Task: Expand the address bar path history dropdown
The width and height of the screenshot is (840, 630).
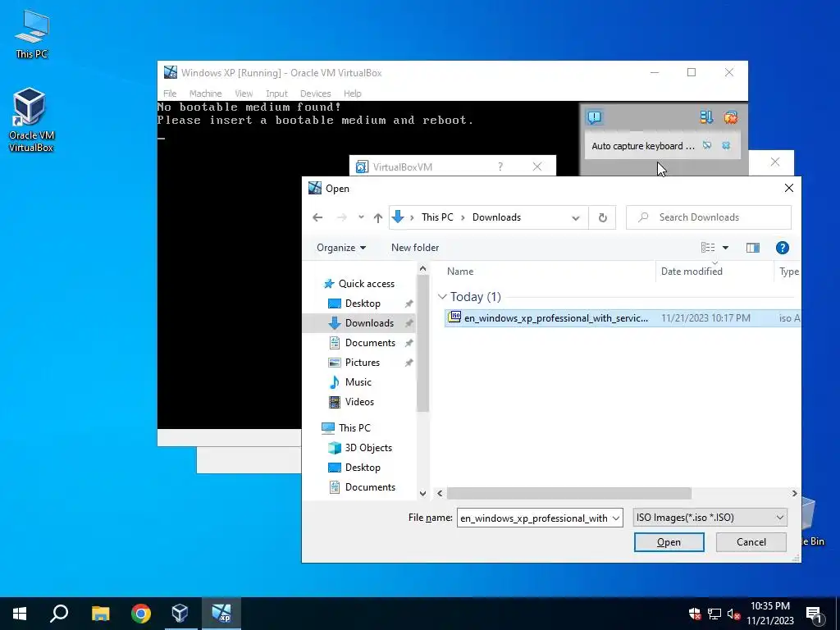Action: [x=575, y=217]
